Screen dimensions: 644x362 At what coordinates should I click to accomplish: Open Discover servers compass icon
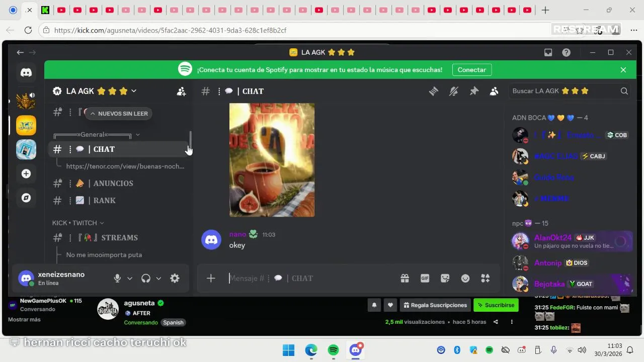(26, 198)
